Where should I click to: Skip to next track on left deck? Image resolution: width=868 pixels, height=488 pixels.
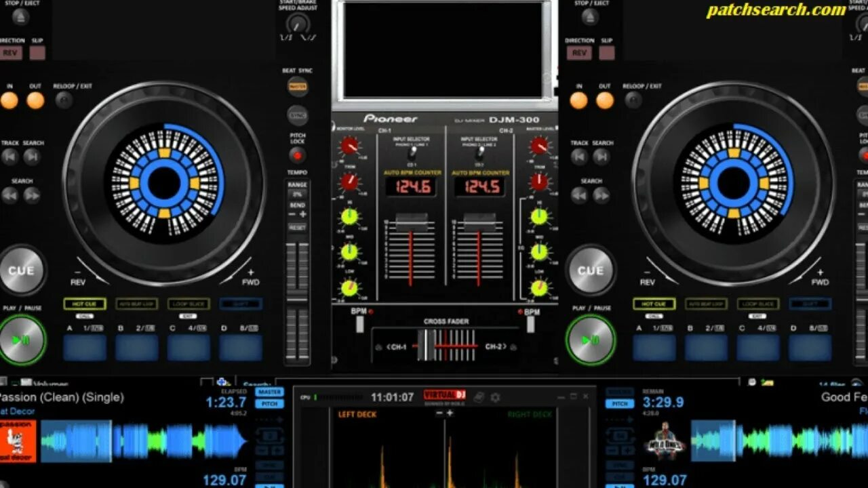(32, 157)
